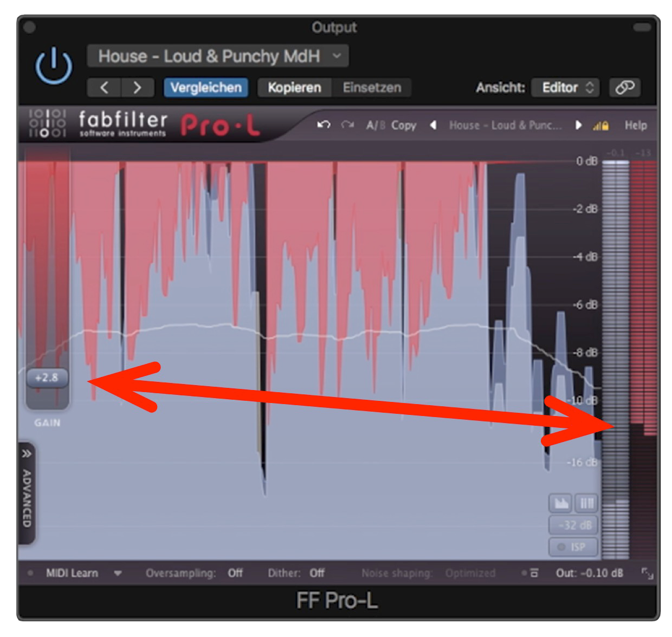The width and height of the screenshot is (672, 637).
Task: Click the FabFilter undo arrow
Action: point(324,125)
